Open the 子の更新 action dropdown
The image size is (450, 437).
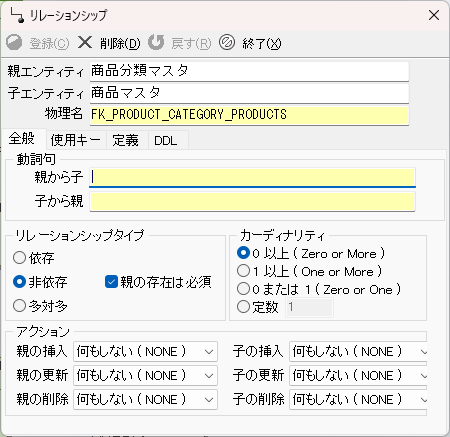[x=358, y=376]
